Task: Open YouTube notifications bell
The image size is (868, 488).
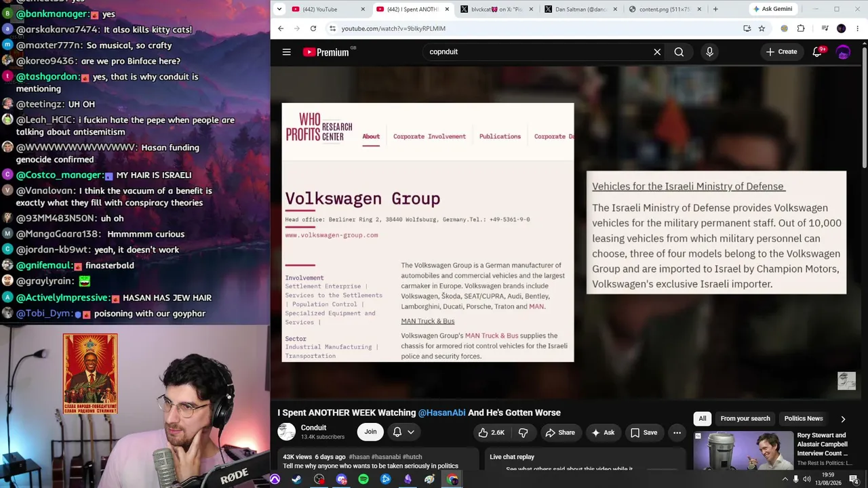Action: pyautogui.click(x=818, y=52)
